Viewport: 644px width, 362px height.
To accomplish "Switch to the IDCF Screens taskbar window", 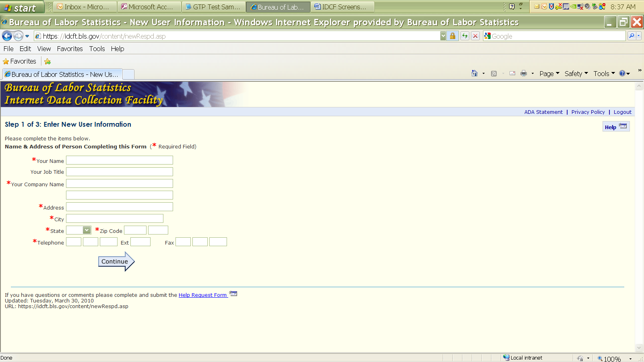I will click(x=342, y=7).
